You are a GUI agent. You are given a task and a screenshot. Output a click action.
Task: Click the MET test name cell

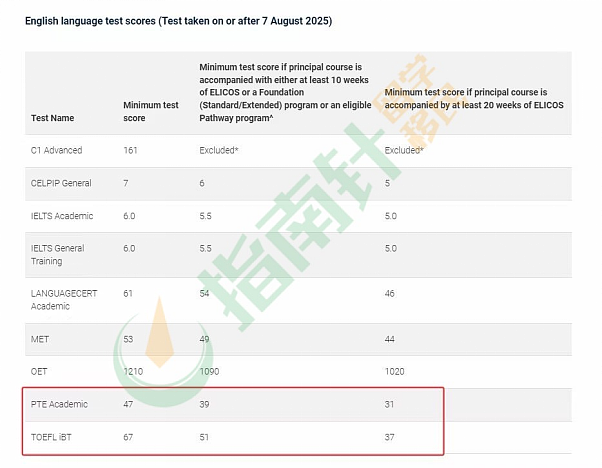coord(40,339)
